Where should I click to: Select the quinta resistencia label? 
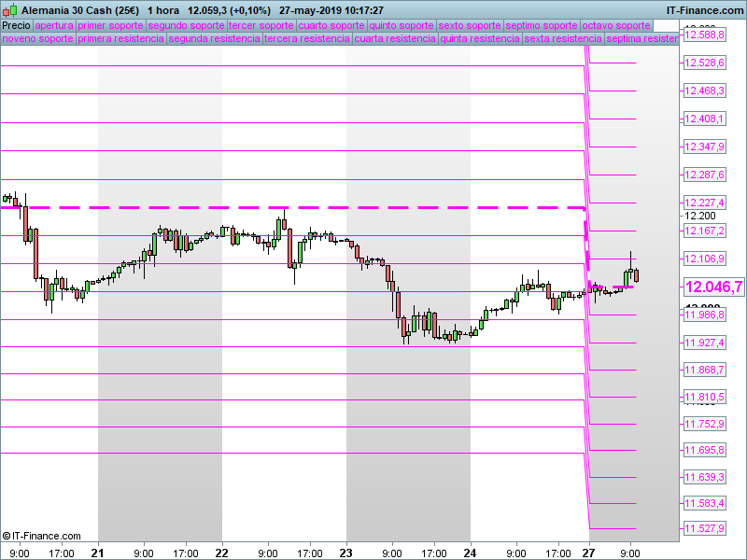[x=480, y=38]
